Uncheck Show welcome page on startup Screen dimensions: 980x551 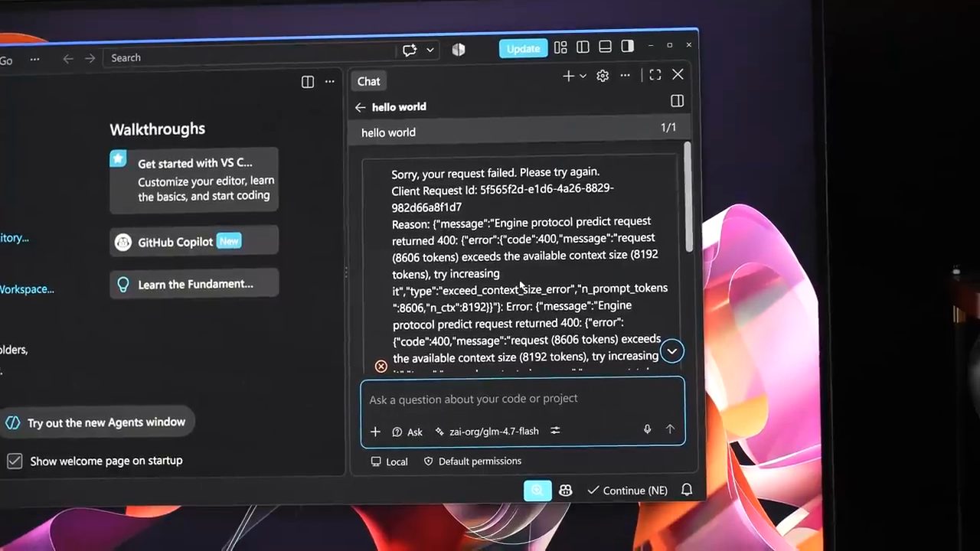pyautogui.click(x=15, y=461)
